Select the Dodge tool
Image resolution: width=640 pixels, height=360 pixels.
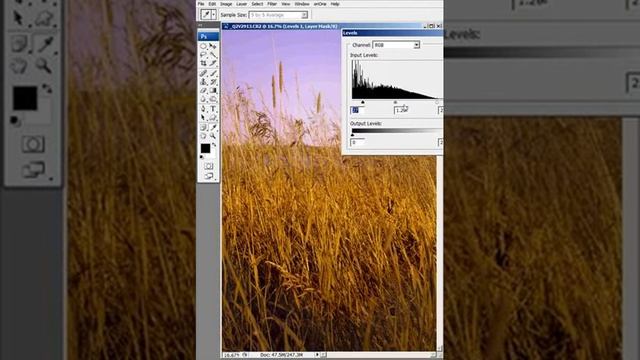[213, 99]
